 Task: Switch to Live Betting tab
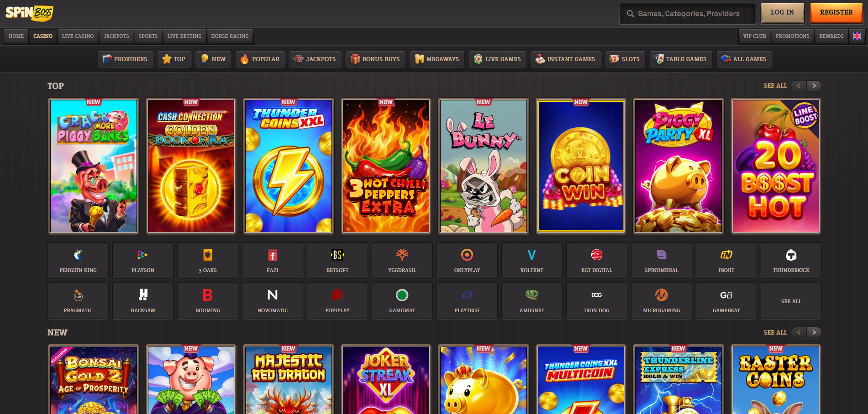click(184, 36)
